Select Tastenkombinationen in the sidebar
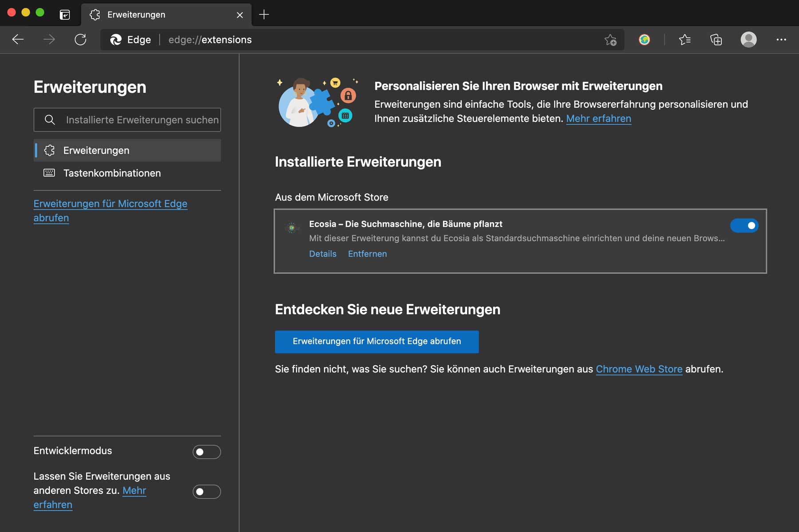The height and width of the screenshot is (532, 799). click(127, 173)
